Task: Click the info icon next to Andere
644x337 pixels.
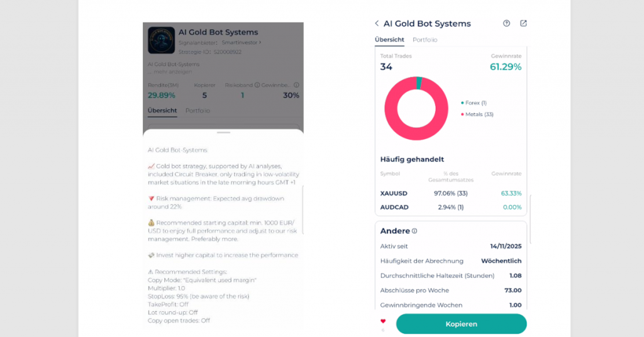Action: 414,231
